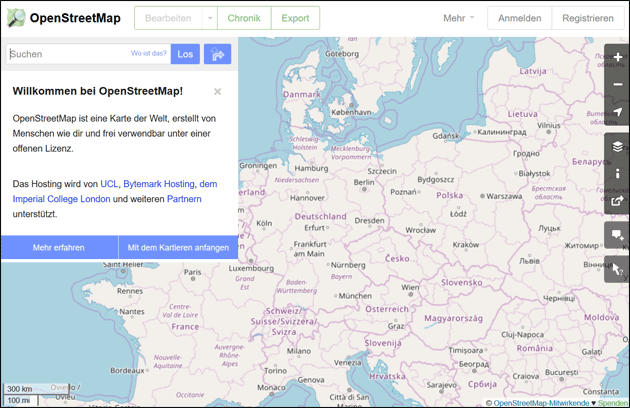Click the OpenStreetMap title text
This screenshot has height=408, width=630.
[75, 18]
